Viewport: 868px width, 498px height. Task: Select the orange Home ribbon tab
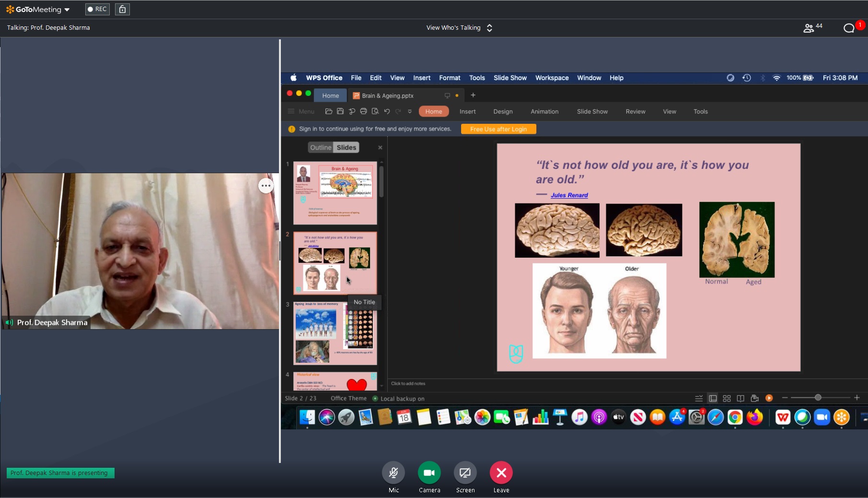pos(434,111)
